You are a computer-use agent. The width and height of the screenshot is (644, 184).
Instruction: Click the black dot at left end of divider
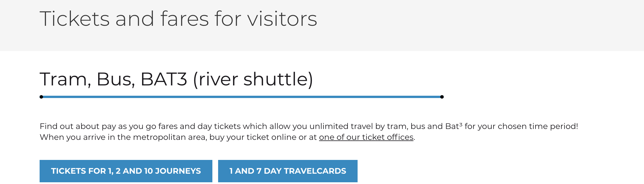point(41,97)
